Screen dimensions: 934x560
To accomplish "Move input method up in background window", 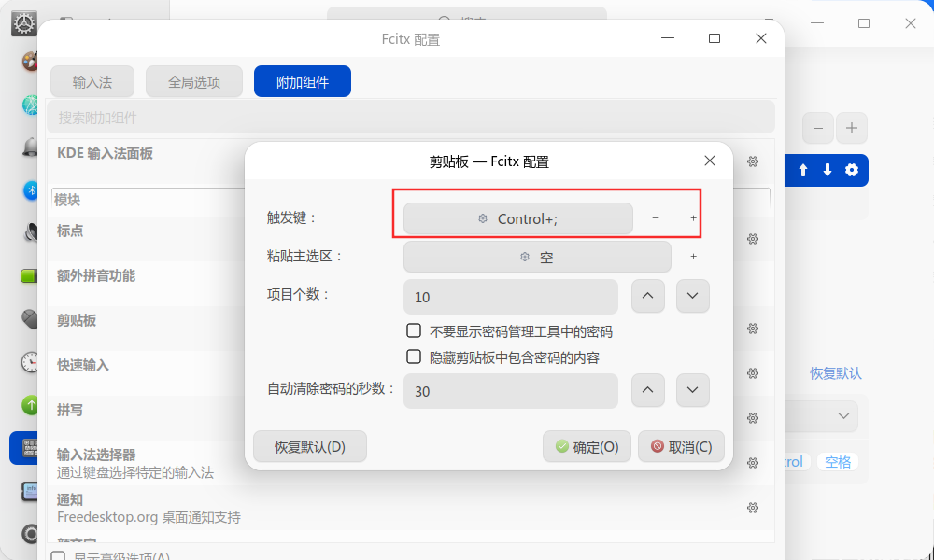I will (803, 170).
